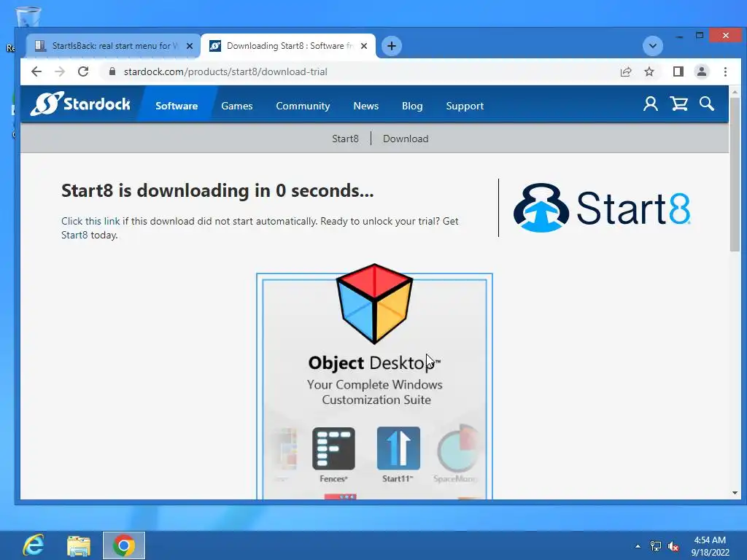The height and width of the screenshot is (560, 747).
Task: Click the Start8 breadcrumb link
Action: (x=345, y=139)
